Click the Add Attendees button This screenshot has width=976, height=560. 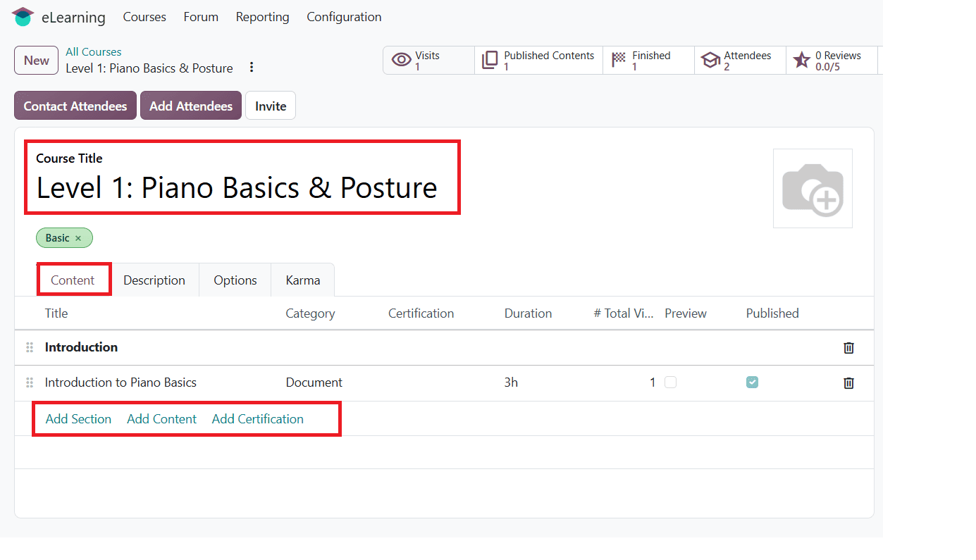pos(191,106)
